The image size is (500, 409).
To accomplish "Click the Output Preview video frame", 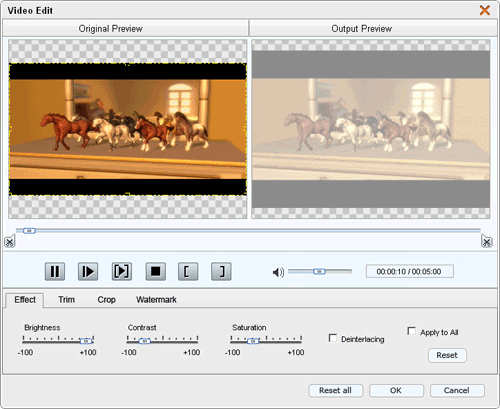I will coord(371,129).
